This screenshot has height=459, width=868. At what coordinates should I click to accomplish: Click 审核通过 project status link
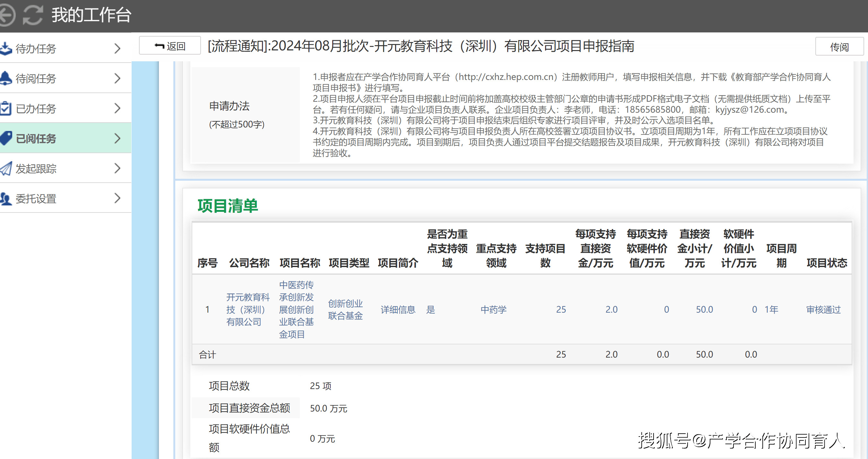(x=823, y=309)
